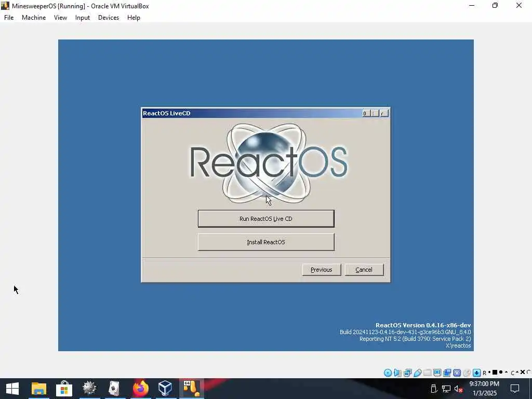
Task: Click the Cancel button
Action: (x=364, y=270)
